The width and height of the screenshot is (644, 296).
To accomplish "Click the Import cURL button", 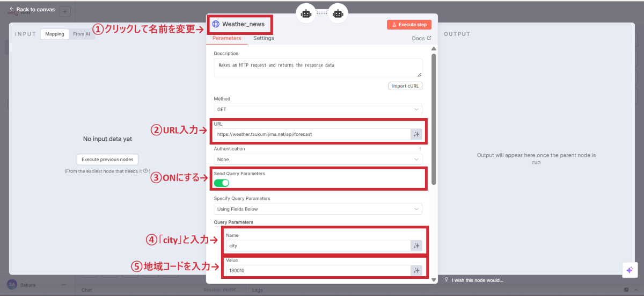I will point(405,86).
